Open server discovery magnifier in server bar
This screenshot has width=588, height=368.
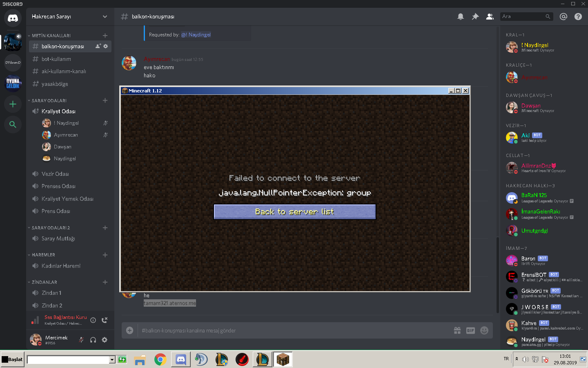pos(13,125)
